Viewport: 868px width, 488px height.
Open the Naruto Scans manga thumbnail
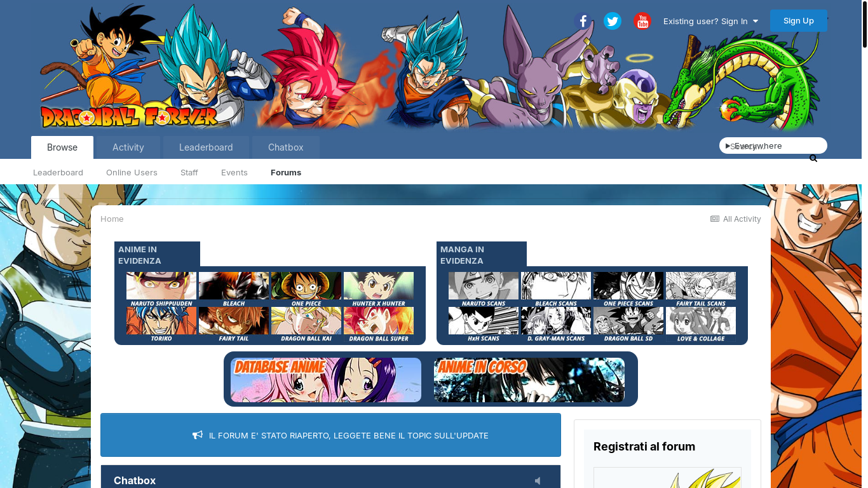(484, 290)
